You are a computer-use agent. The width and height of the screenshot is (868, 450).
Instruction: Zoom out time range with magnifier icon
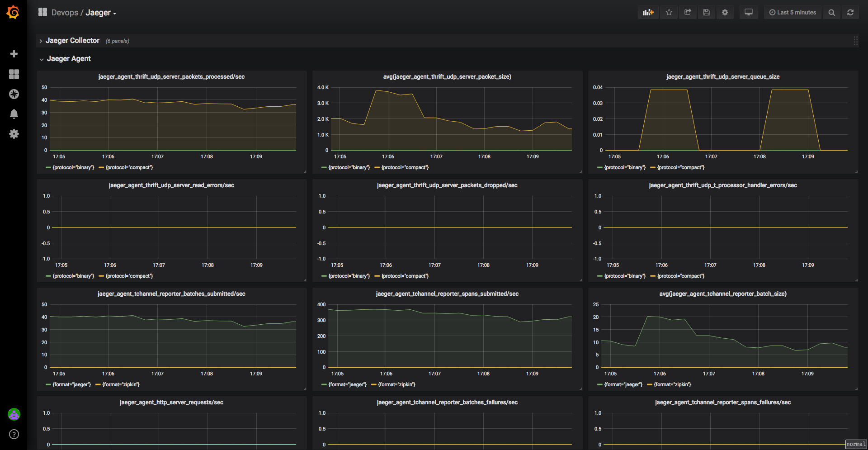831,13
